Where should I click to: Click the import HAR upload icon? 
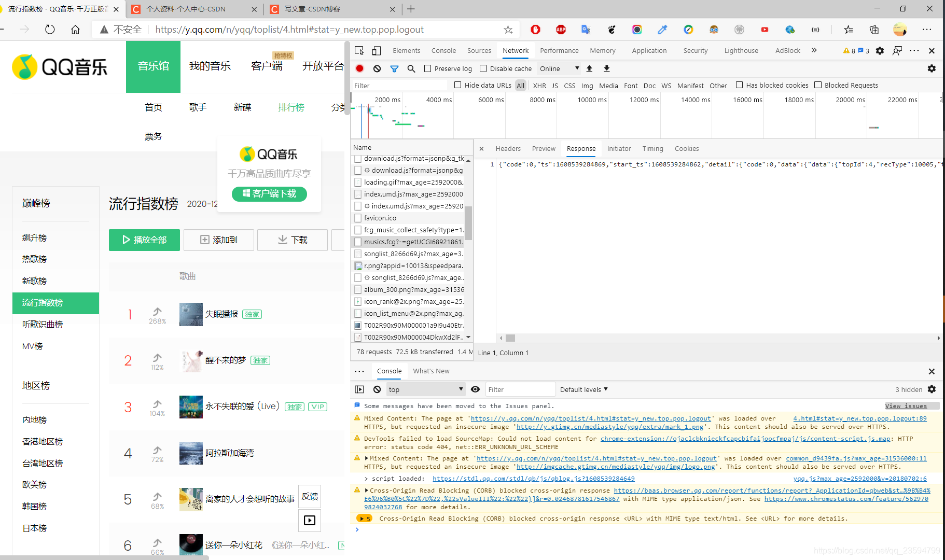coord(589,68)
